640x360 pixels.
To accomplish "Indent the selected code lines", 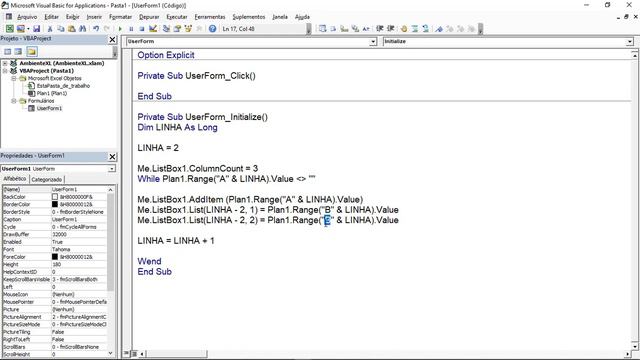I will (x=380, y=29).
